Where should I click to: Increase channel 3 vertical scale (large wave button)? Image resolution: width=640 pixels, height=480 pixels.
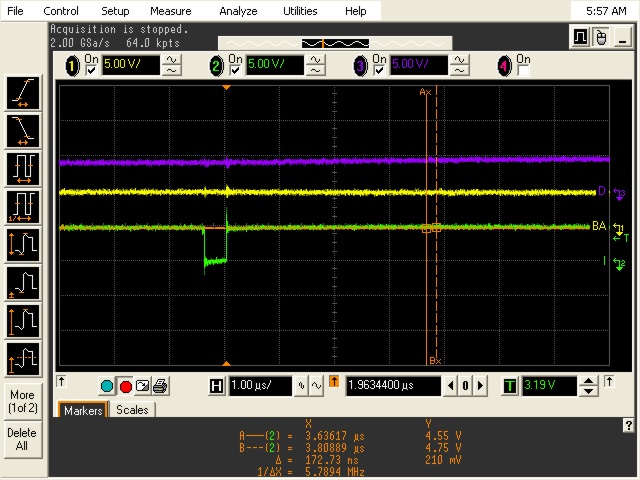[460, 60]
